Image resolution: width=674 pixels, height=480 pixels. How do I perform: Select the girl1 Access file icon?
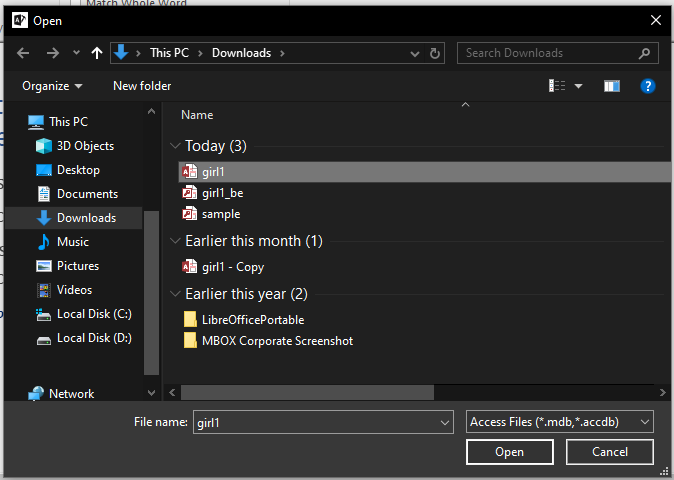[x=190, y=171]
